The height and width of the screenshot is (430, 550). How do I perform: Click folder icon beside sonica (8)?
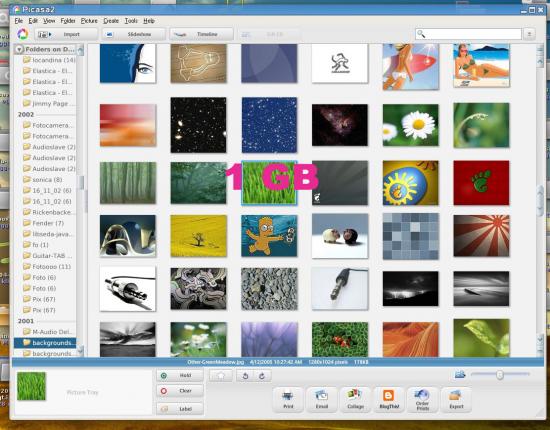click(x=27, y=179)
